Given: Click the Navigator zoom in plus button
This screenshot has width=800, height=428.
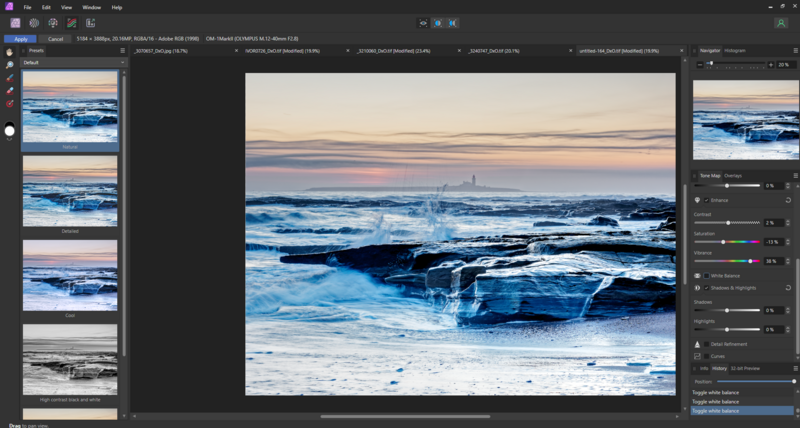Looking at the screenshot, I should tap(771, 65).
